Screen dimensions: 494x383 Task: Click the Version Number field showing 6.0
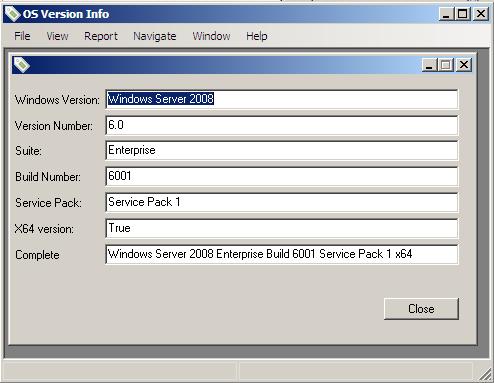pyautogui.click(x=282, y=125)
